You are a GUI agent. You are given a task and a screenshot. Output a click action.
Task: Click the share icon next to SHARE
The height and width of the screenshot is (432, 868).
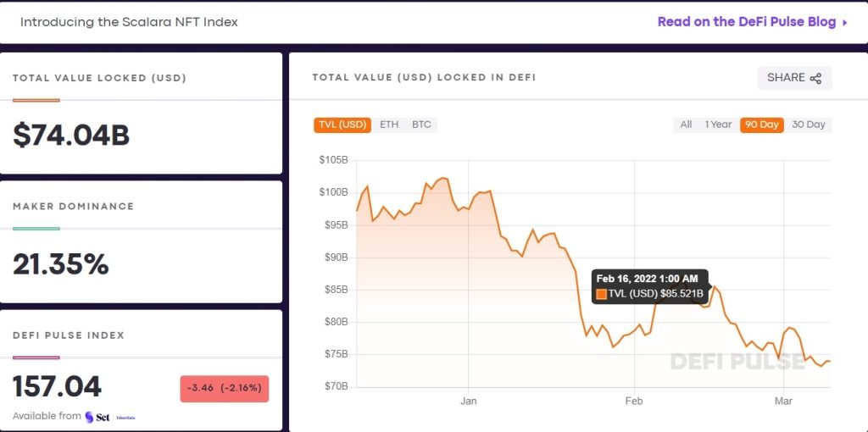coord(815,79)
